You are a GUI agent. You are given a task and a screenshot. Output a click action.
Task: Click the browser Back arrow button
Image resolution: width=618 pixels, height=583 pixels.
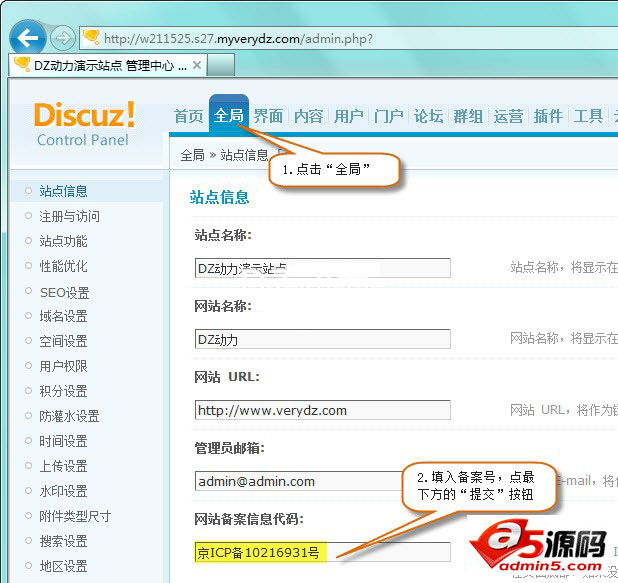click(x=28, y=38)
